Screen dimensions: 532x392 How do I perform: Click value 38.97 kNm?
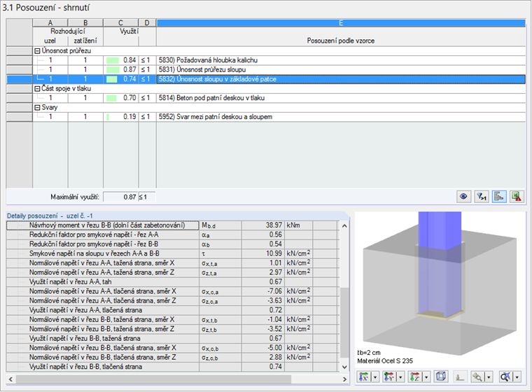pyautogui.click(x=263, y=225)
